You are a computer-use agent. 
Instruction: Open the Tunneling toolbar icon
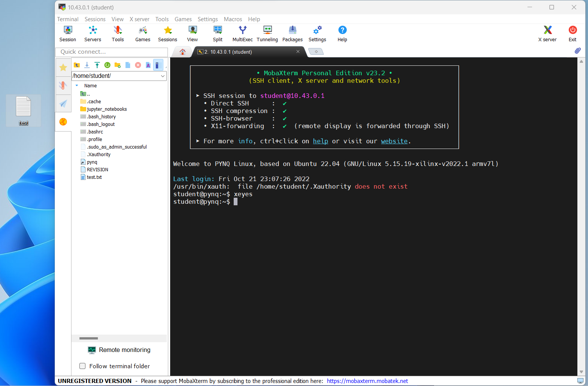(x=267, y=34)
